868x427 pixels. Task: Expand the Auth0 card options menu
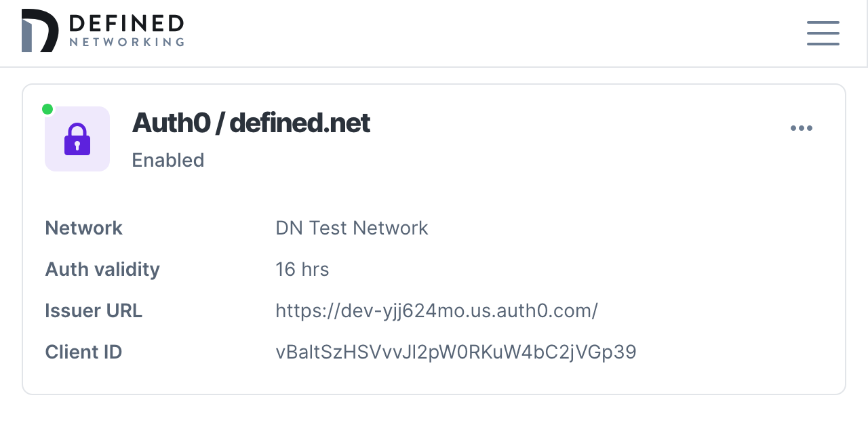(802, 128)
